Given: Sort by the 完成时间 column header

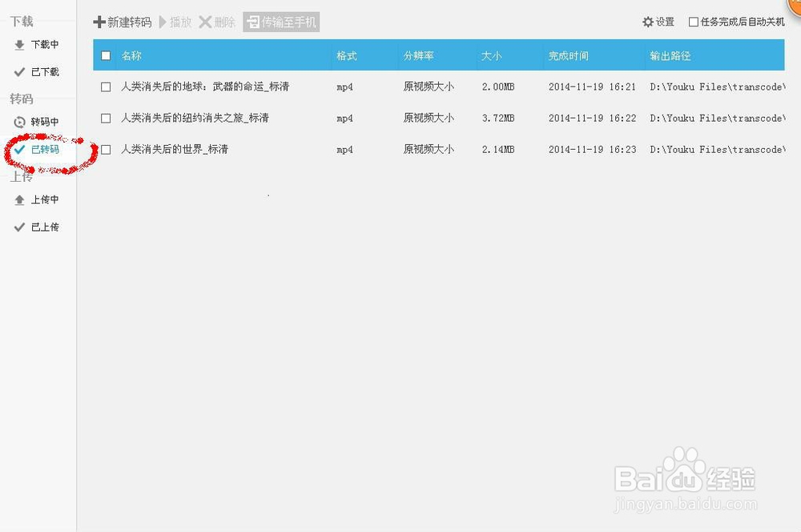Looking at the screenshot, I should pos(567,55).
